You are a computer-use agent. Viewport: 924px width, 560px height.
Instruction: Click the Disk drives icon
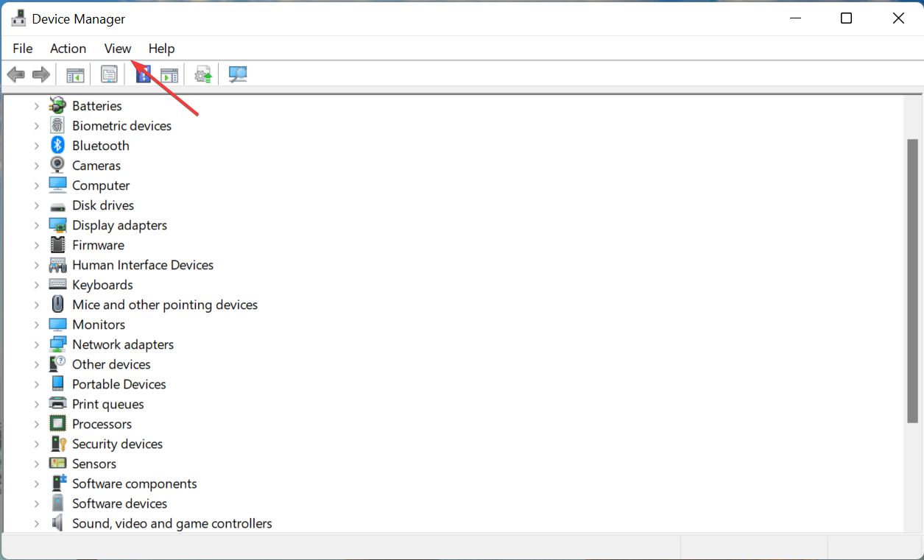pos(57,206)
